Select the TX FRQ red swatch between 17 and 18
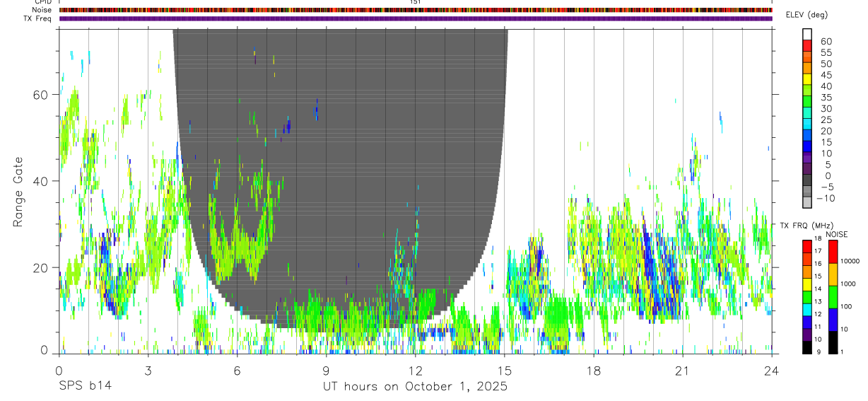The height and width of the screenshot is (401, 868). pyautogui.click(x=807, y=246)
